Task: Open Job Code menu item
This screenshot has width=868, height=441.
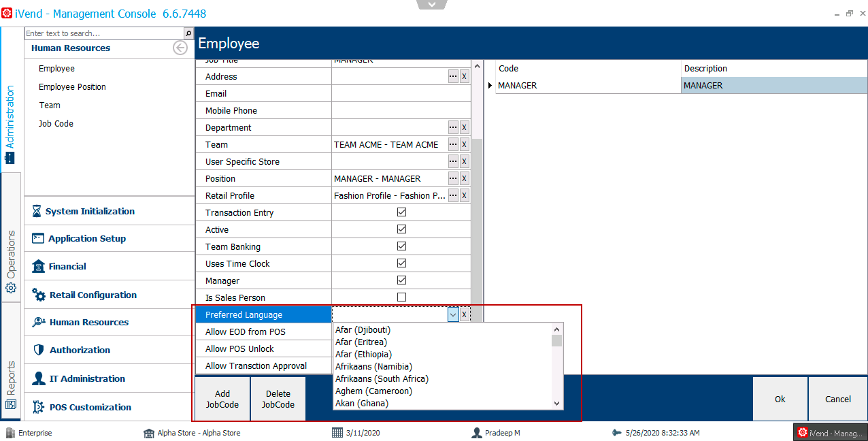Action: pos(56,124)
